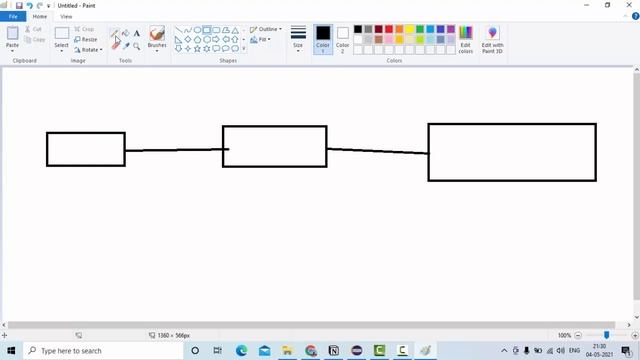Select the Pencil tool

pyautogui.click(x=116, y=33)
